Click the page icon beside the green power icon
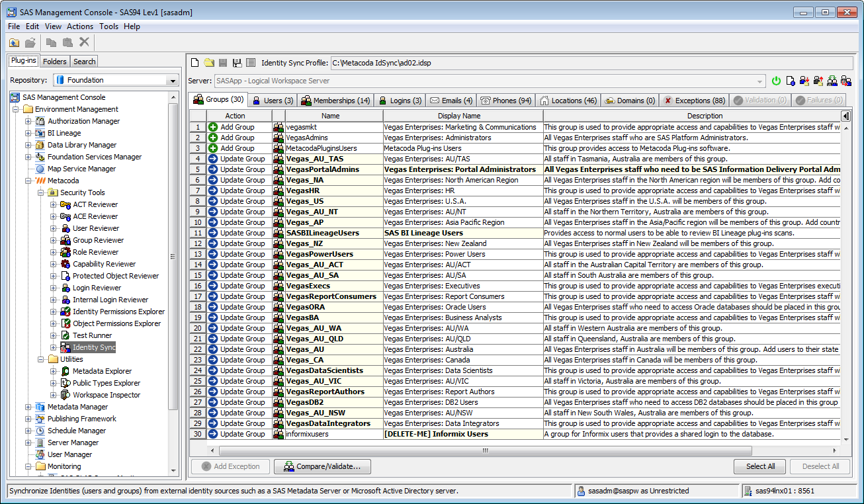The height and width of the screenshot is (504, 864). pos(791,81)
